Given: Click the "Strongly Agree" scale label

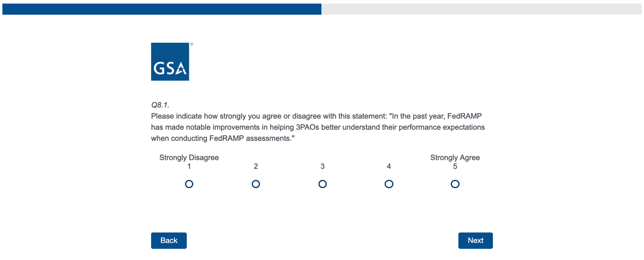Looking at the screenshot, I should [x=455, y=158].
